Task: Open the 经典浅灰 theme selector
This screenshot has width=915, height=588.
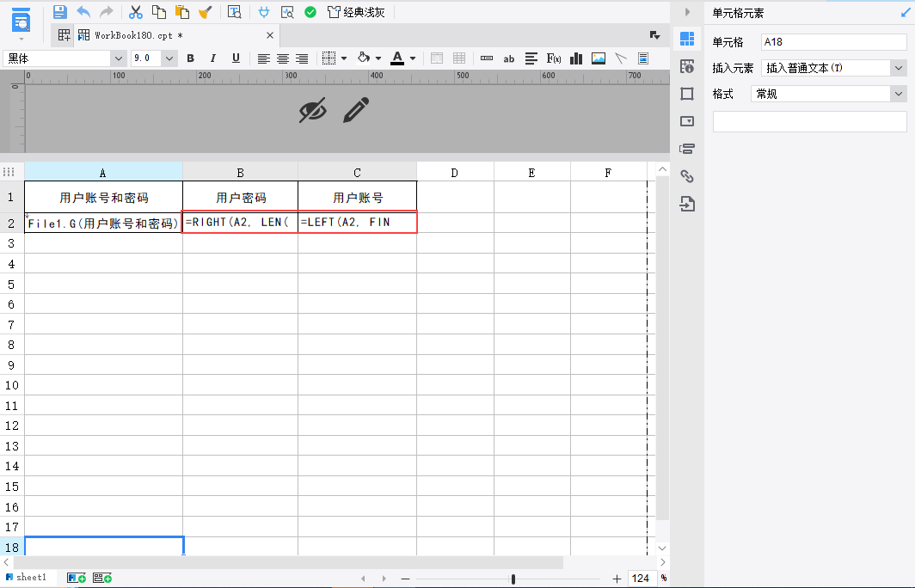Action: [356, 12]
